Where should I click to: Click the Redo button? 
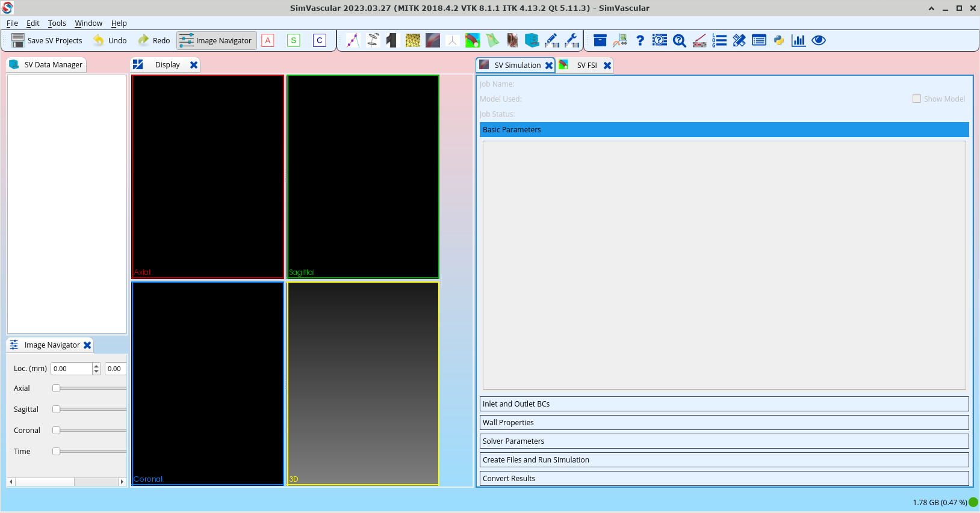click(154, 40)
